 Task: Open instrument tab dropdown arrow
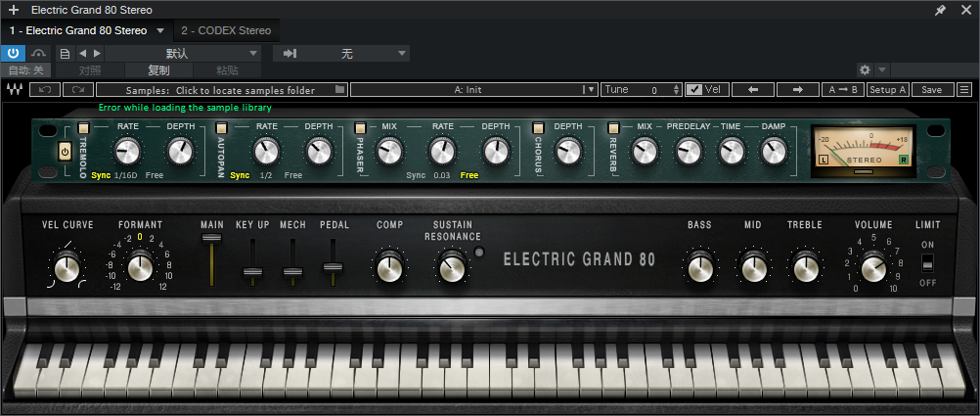160,30
